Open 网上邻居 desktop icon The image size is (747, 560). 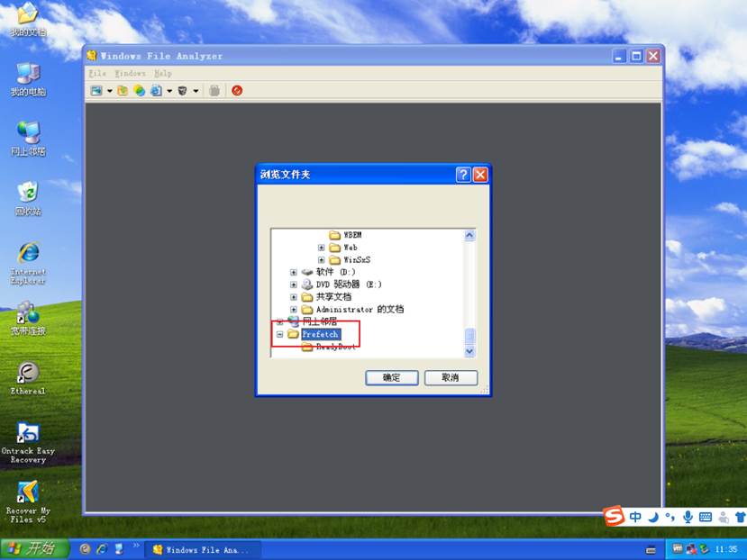[x=28, y=139]
